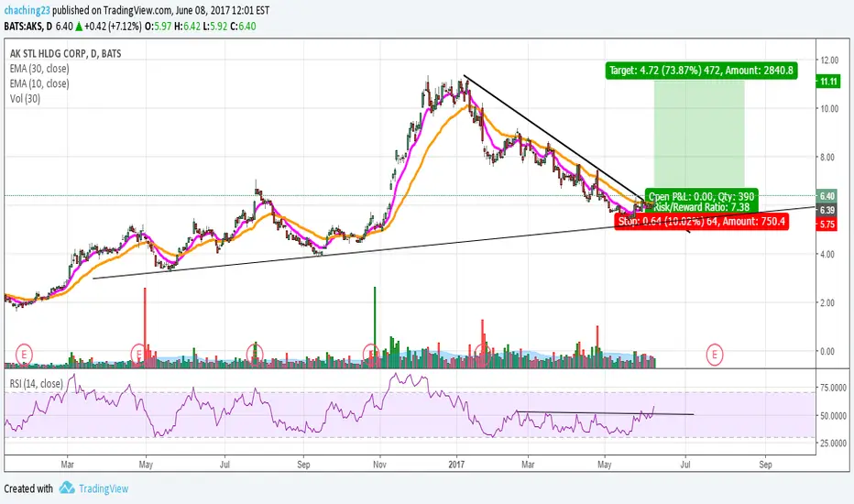Viewport: 854px width, 504px height.
Task: Click the red Stop: 0.64 (10.02%) label
Action: tap(702, 221)
